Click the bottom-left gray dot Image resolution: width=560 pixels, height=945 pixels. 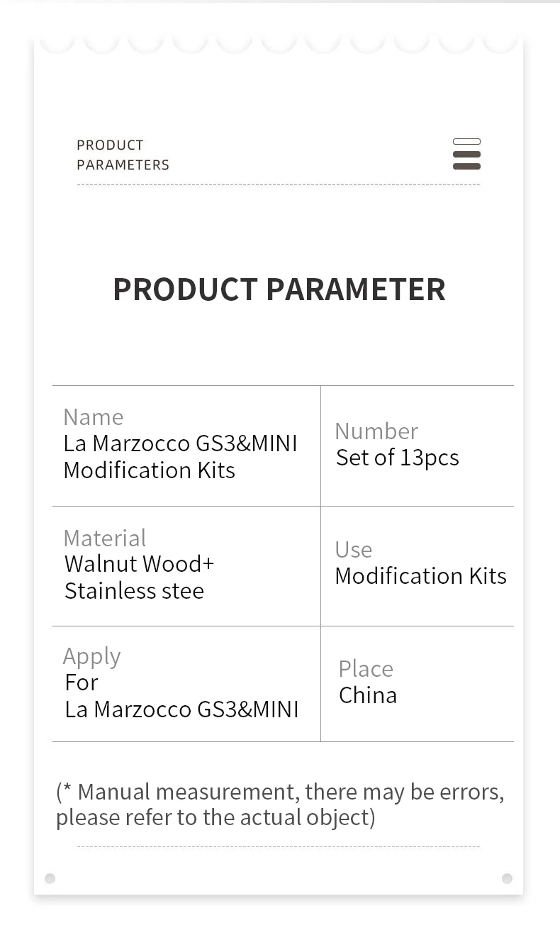point(50,878)
